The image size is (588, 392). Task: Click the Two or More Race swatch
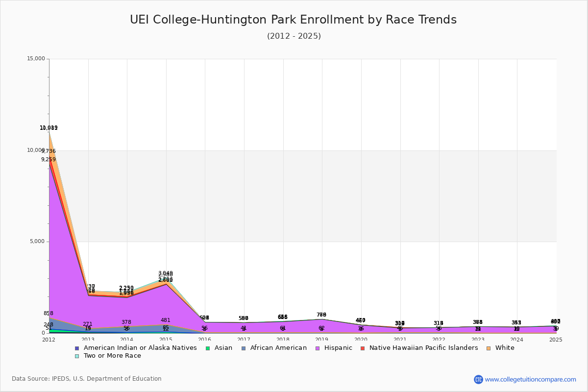76,356
